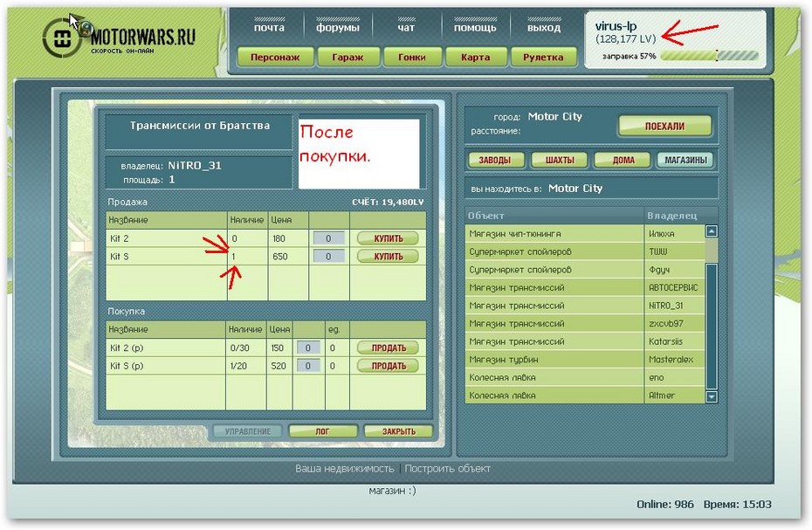
Task: Switch to the ШАХТЫ tab
Action: tap(560, 160)
